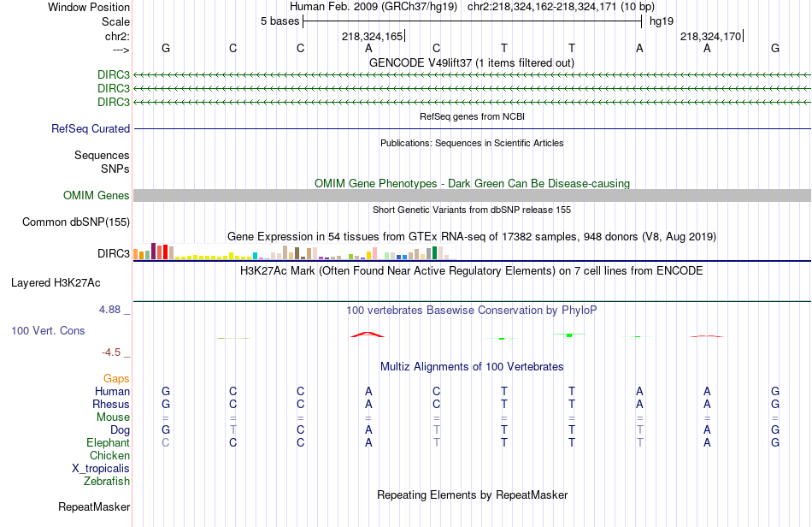Viewport: 812px width, 527px height.
Task: Click the OMIM Gene Phenotypes track title
Action: tap(472, 183)
